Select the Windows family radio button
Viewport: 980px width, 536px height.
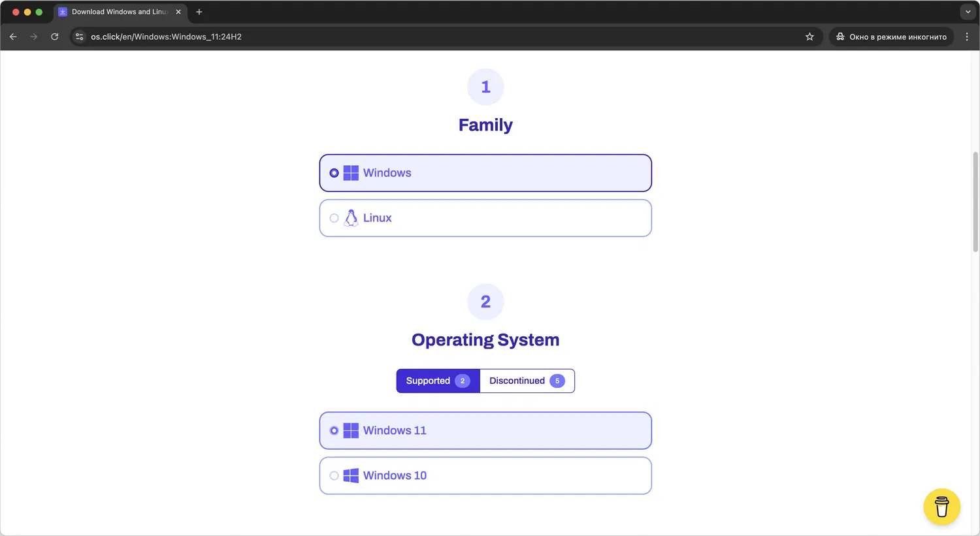click(334, 173)
